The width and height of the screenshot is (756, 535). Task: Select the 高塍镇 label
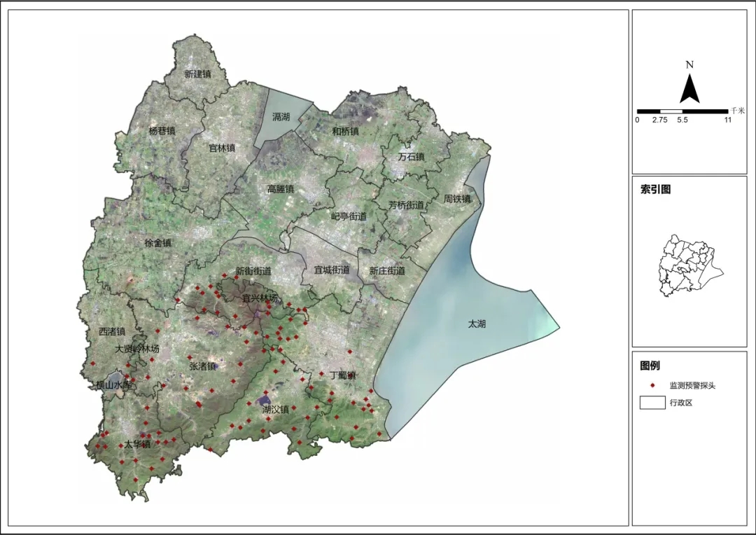pos(280,189)
